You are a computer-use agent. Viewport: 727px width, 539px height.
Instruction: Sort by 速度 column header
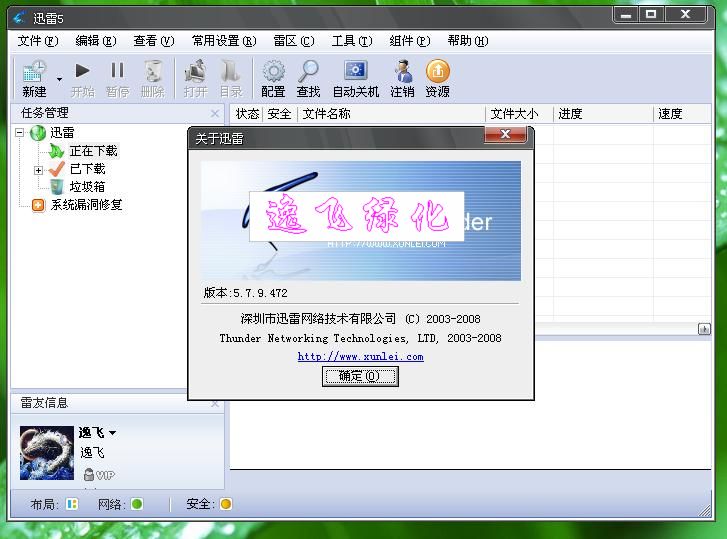682,114
